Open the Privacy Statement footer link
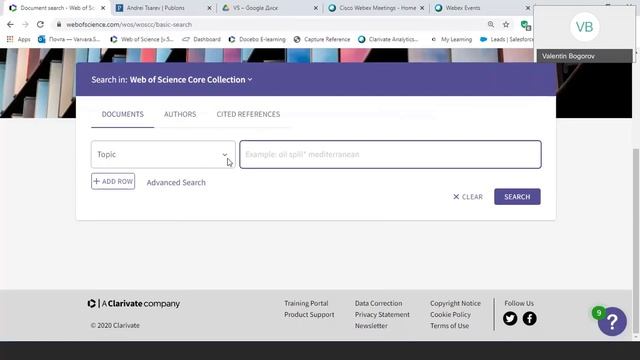Screen dimensions: 640x360 382,315
